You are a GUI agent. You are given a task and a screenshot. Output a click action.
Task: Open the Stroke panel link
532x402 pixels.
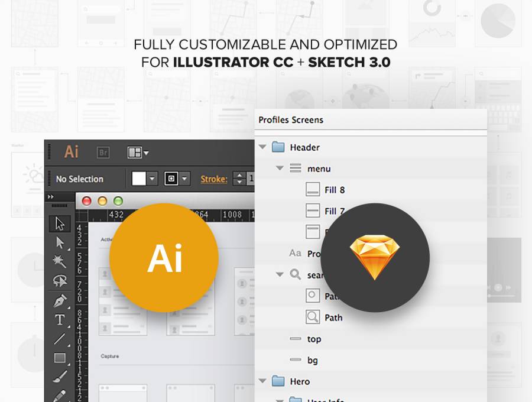pyautogui.click(x=213, y=179)
